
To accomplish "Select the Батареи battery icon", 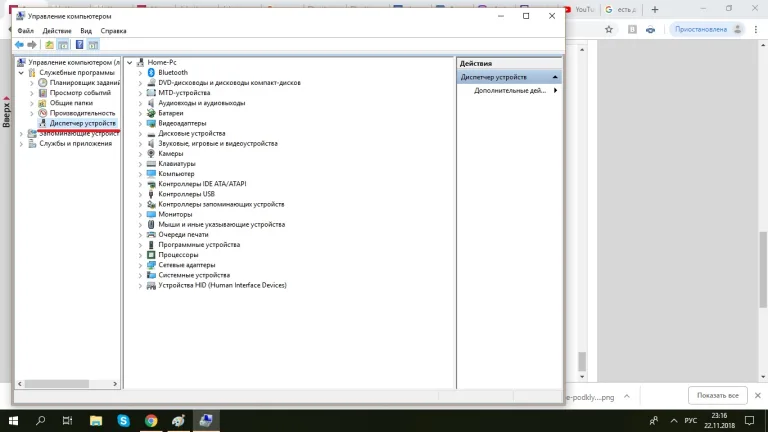I will 151,113.
